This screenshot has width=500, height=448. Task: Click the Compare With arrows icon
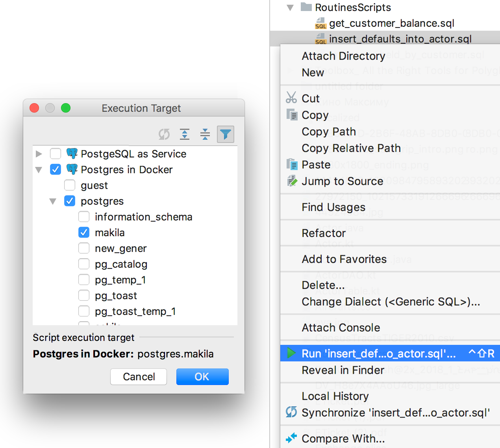[291, 438]
